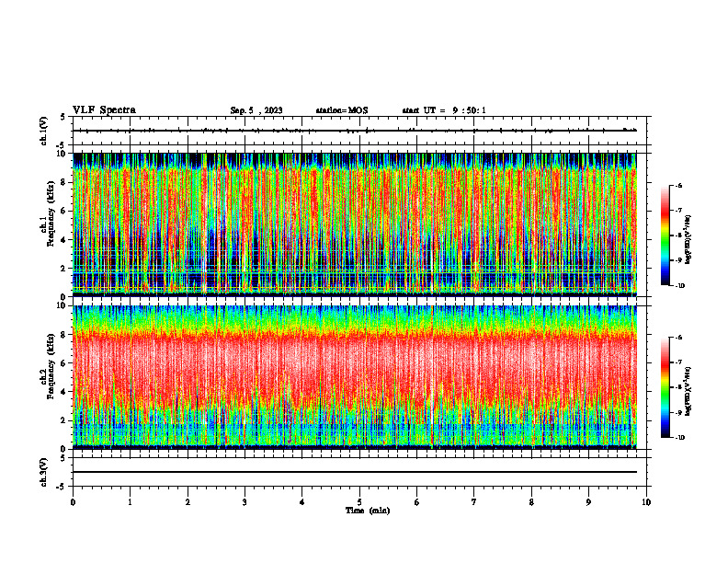728x563 pixels.
Task: Click time axis tick label "3"
Action: (245, 502)
